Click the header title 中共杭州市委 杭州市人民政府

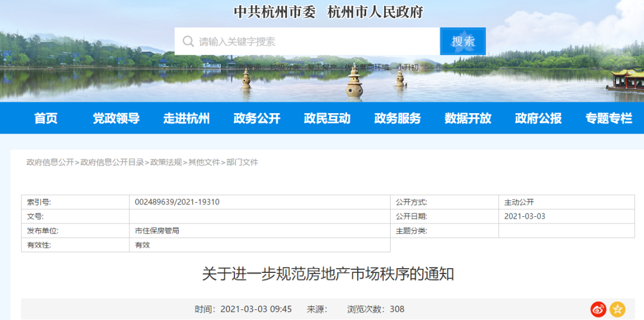click(328, 13)
